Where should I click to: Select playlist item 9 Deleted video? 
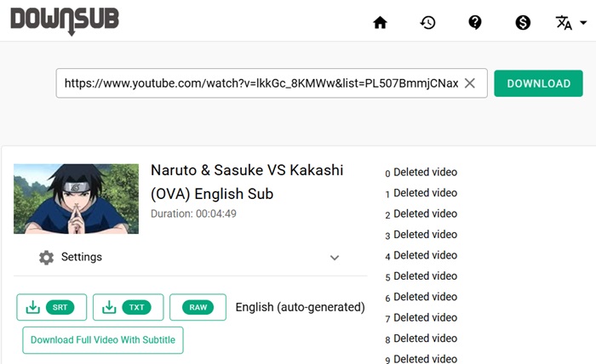click(x=421, y=359)
